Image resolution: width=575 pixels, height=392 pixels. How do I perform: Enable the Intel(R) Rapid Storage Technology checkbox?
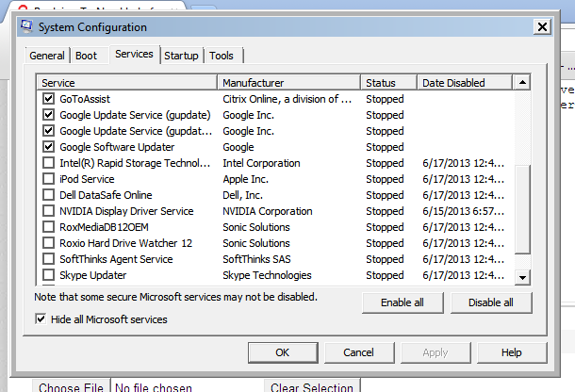click(x=48, y=163)
